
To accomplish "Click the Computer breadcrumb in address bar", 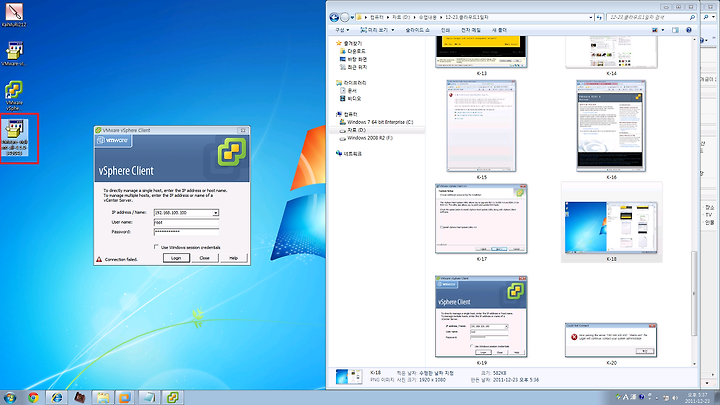I will pyautogui.click(x=377, y=17).
